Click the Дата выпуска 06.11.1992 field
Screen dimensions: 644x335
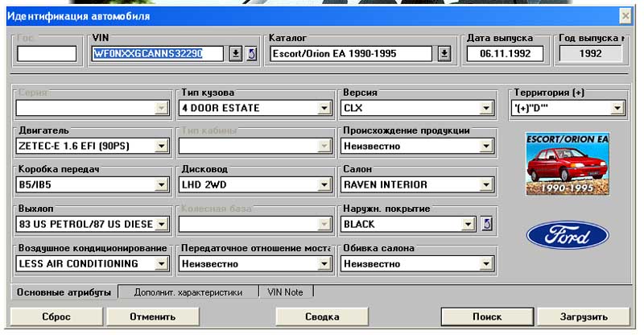(506, 54)
